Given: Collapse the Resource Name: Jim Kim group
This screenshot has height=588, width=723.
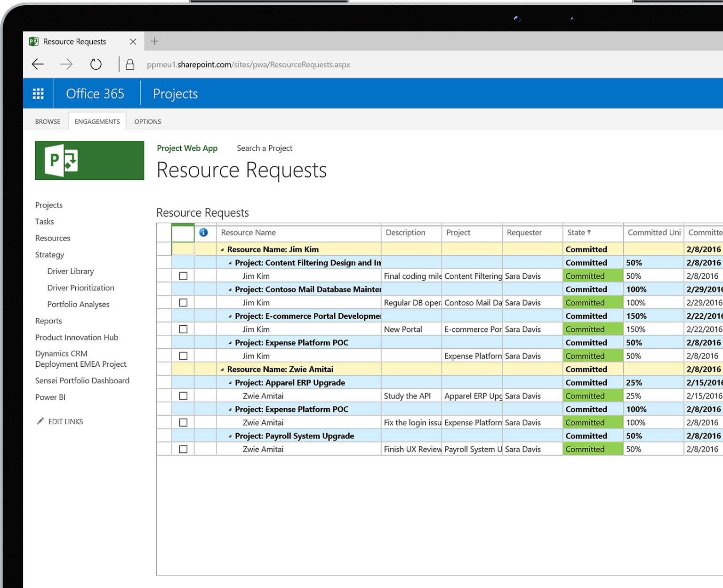Looking at the screenshot, I should coord(223,249).
